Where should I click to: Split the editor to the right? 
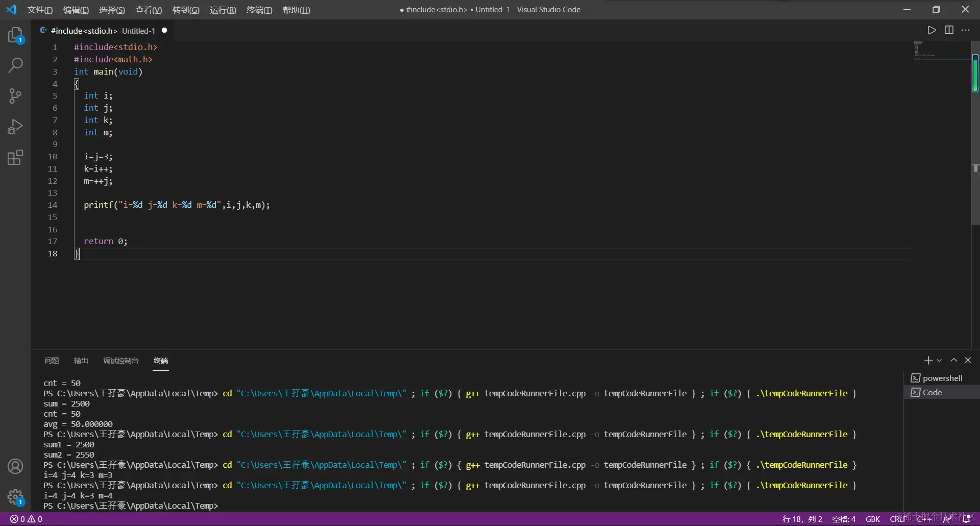(949, 31)
